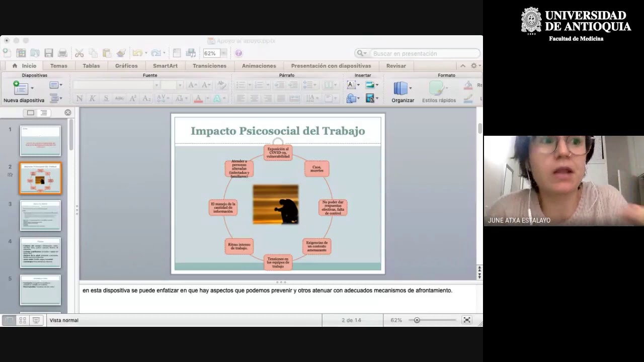
Task: Adjust the zoom slider handle
Action: (417, 320)
